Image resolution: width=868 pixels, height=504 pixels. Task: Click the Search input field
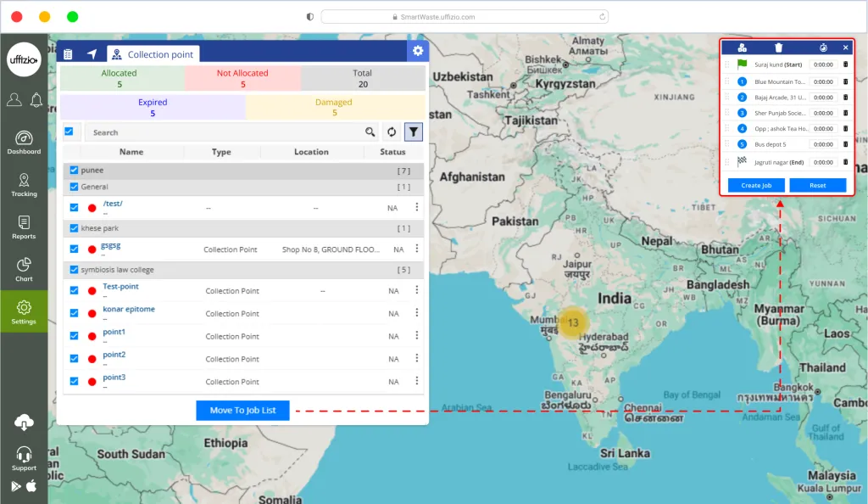[225, 132]
